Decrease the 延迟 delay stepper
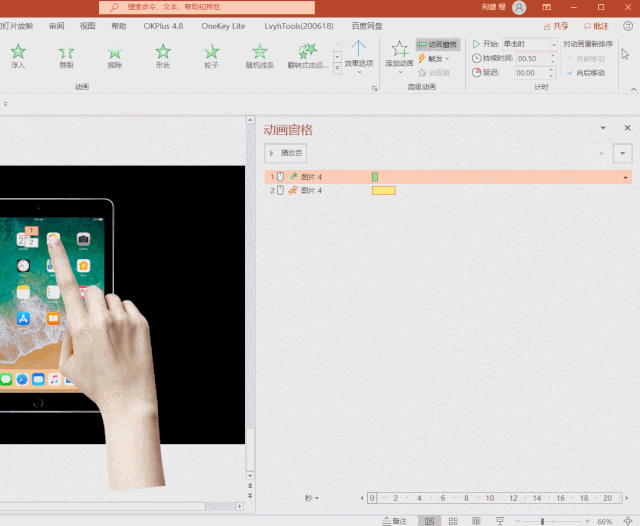This screenshot has height=526, width=640. (x=551, y=76)
